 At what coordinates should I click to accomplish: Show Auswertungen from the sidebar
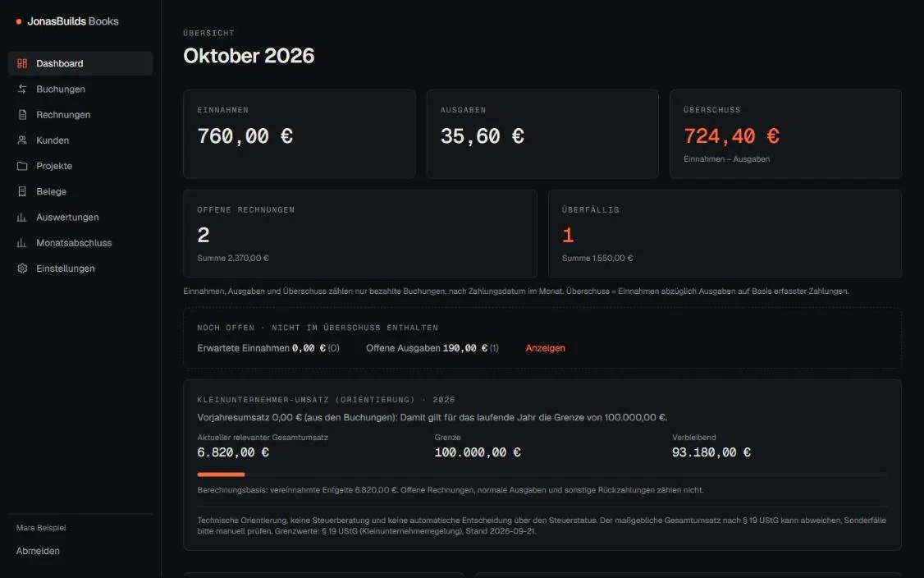(80, 217)
